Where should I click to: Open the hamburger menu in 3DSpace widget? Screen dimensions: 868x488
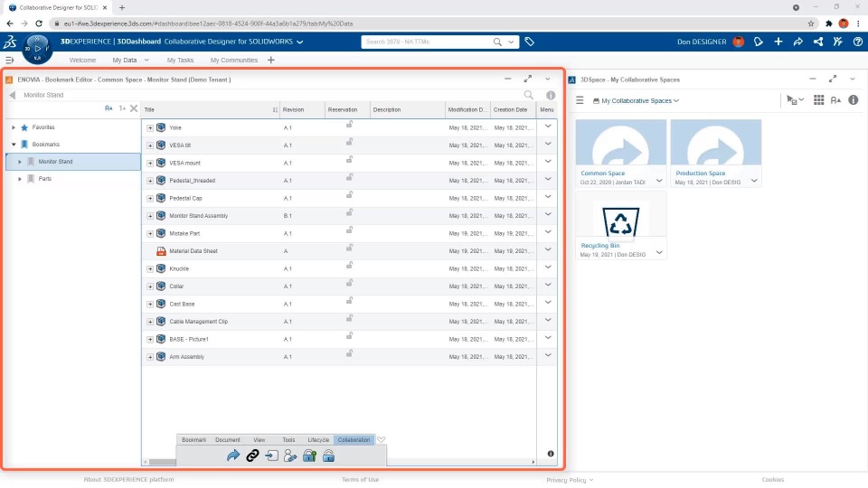580,100
